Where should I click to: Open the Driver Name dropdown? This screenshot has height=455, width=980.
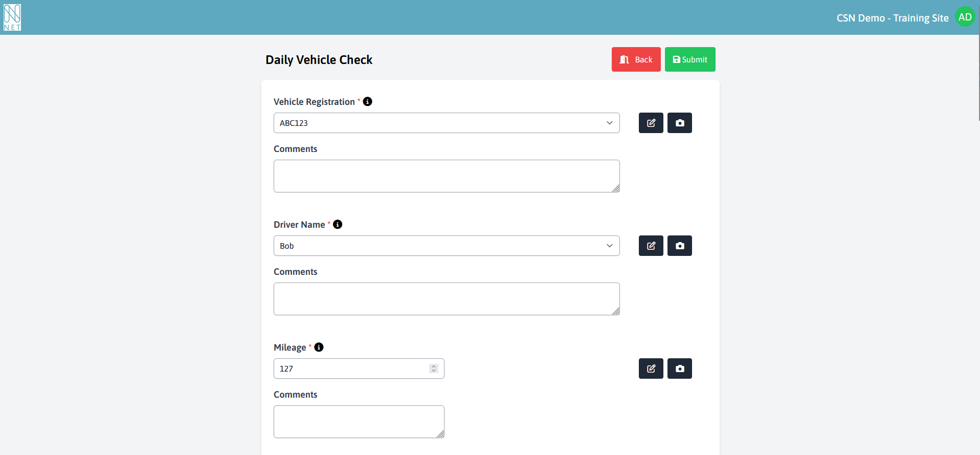447,246
